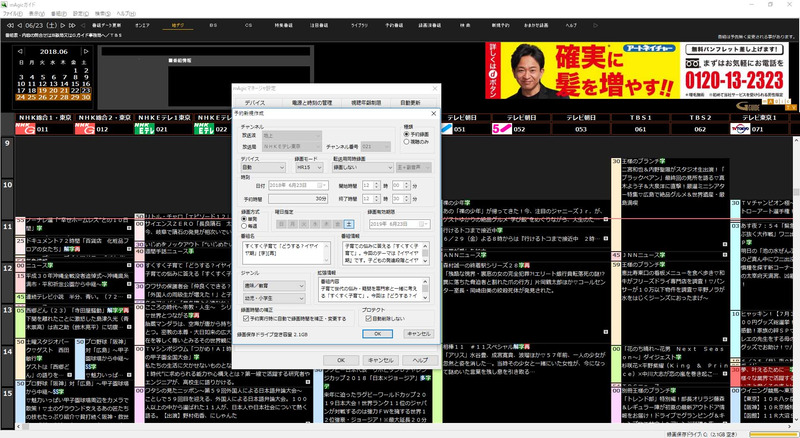Select NHK G channel logo 012
The width and height of the screenshot is (800, 438).
coord(85,129)
